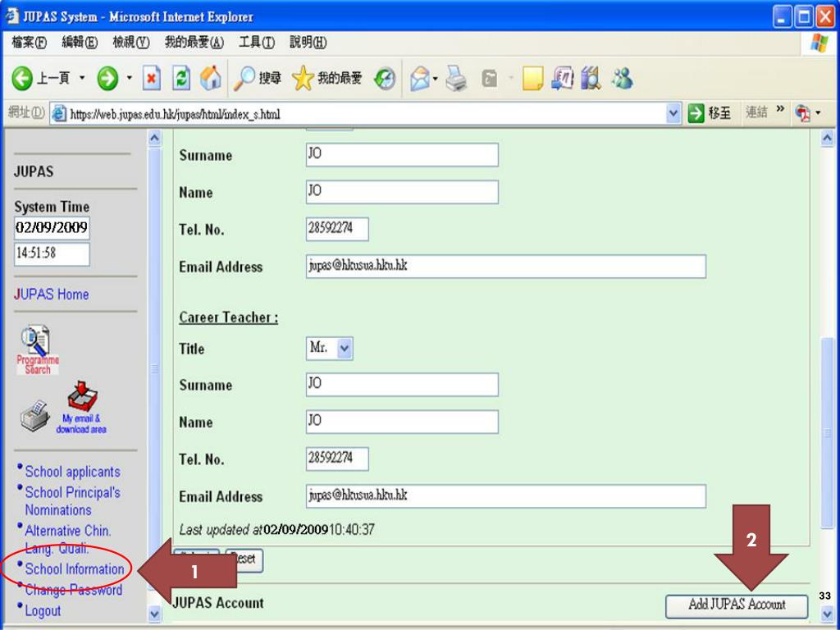Click the grey Edit document icon

click(x=489, y=79)
